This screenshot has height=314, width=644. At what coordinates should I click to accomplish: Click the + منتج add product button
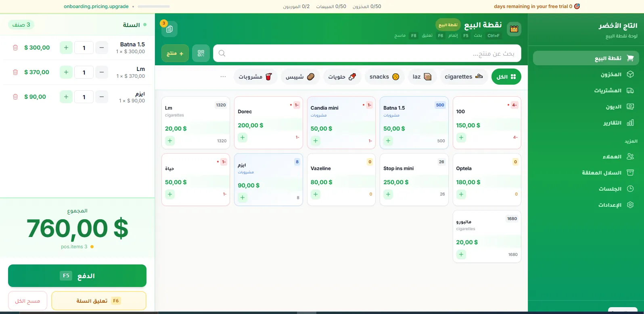175,53
